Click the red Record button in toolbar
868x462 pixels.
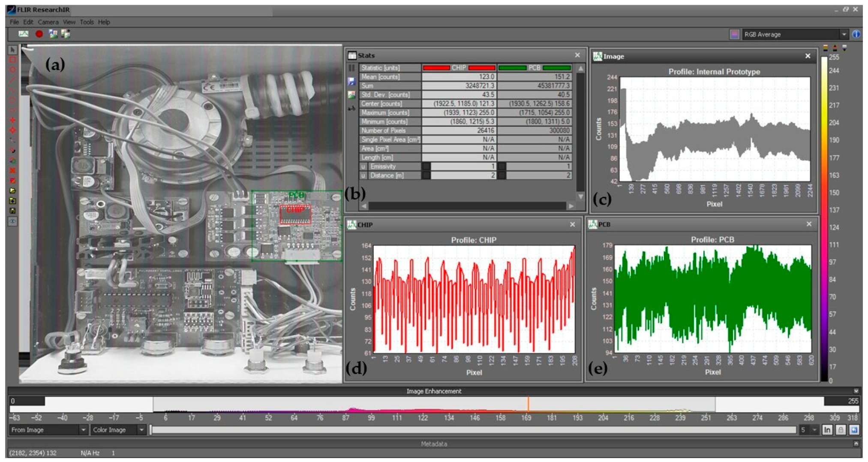39,34
